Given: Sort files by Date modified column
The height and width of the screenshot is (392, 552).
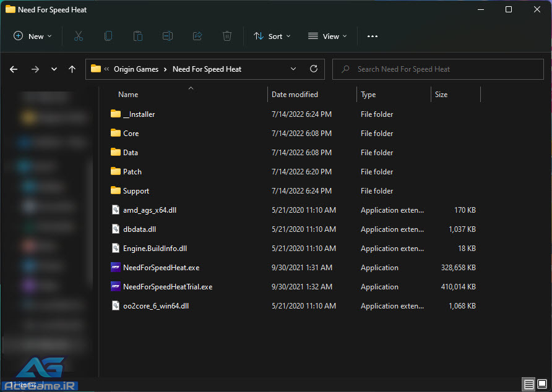Looking at the screenshot, I should coord(295,95).
